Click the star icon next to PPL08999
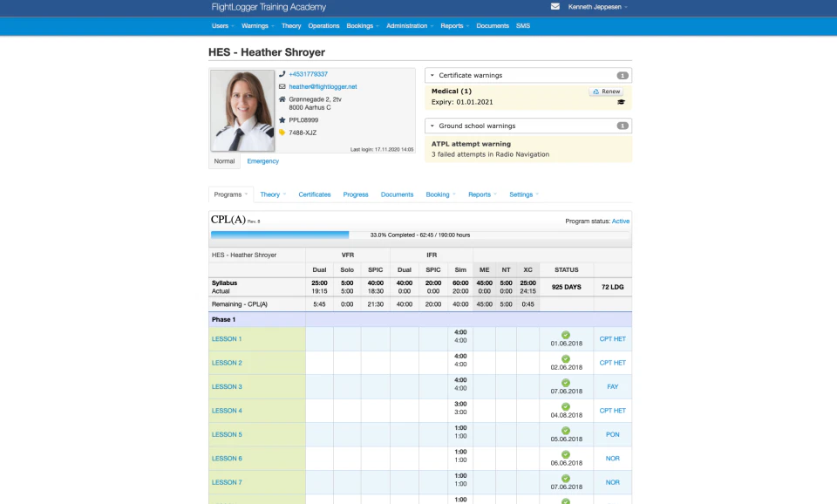Screen dimensions: 837x504 click(282, 119)
